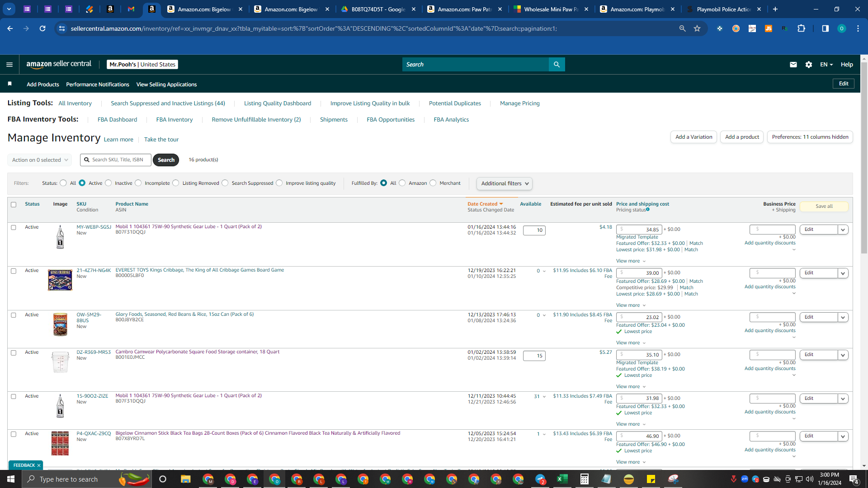Screen dimensions: 868x488
Task: Filter by Fulfilled By Merchant
Action: coord(433,183)
